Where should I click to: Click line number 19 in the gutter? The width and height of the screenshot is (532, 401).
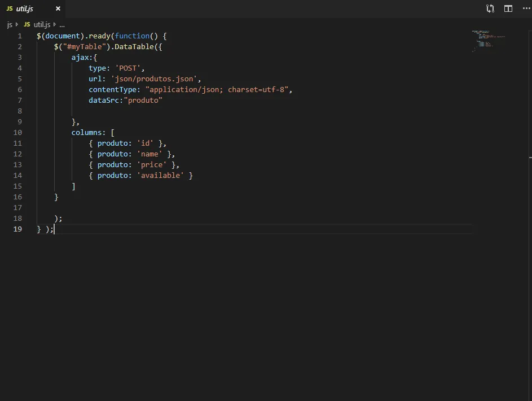pyautogui.click(x=17, y=229)
